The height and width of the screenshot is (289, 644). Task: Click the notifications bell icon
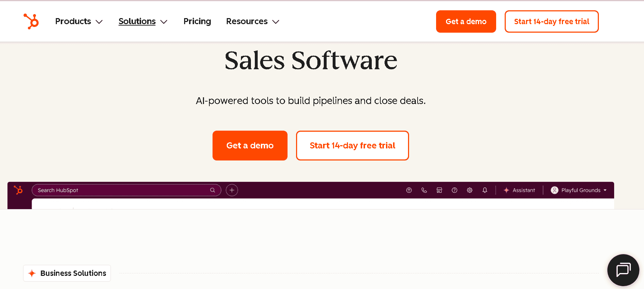(485, 190)
